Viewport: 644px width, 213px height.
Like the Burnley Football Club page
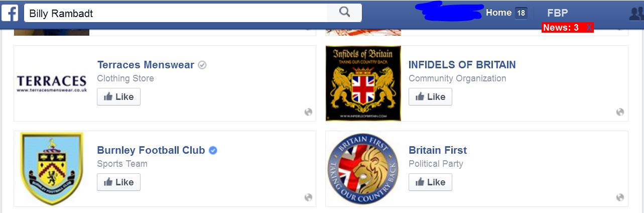[x=118, y=182]
